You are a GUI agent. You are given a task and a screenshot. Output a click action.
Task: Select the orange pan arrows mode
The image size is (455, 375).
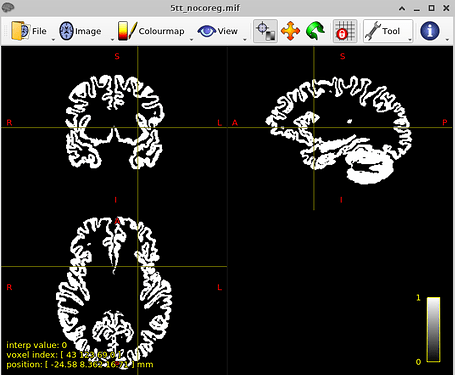[290, 31]
